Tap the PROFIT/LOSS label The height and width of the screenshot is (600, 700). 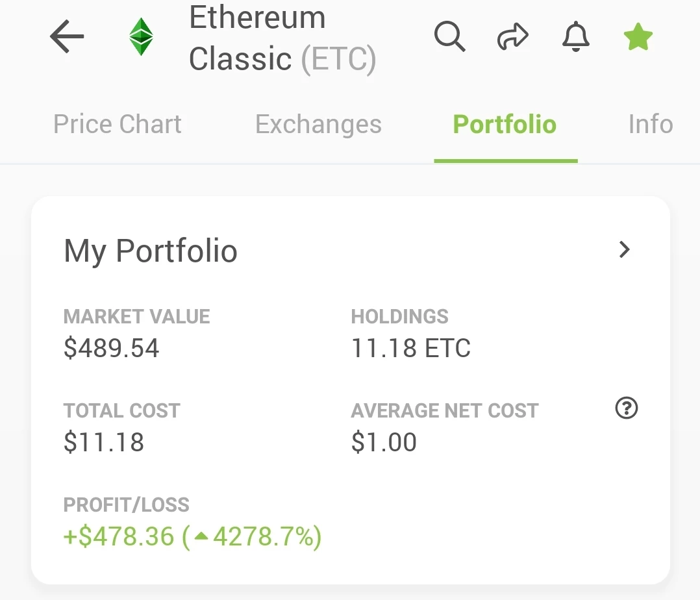click(127, 505)
